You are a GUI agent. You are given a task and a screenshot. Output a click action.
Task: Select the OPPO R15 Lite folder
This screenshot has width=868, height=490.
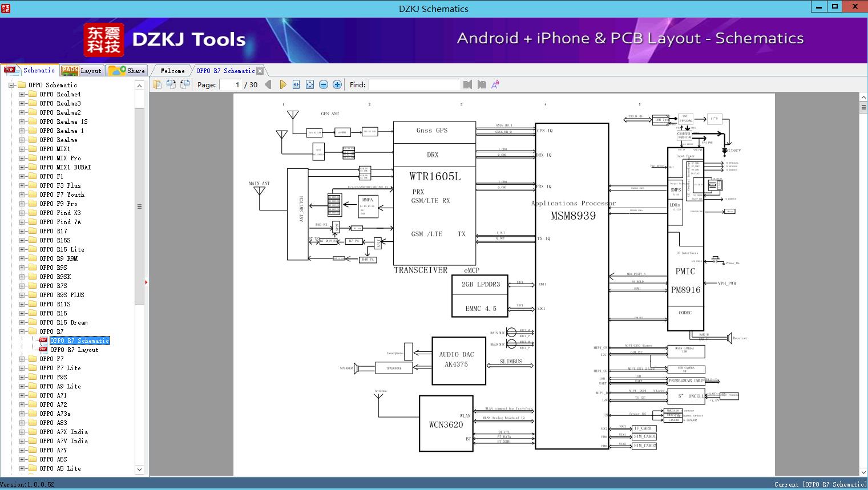coord(62,249)
